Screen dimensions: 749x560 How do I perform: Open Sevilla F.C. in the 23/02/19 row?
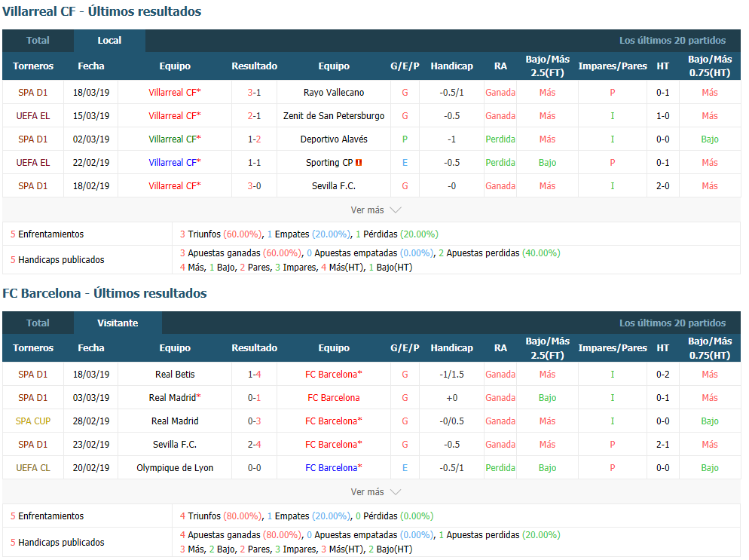(175, 445)
